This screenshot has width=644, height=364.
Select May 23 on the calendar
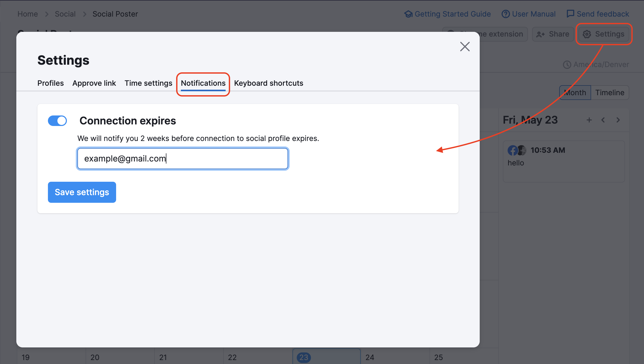(x=304, y=357)
